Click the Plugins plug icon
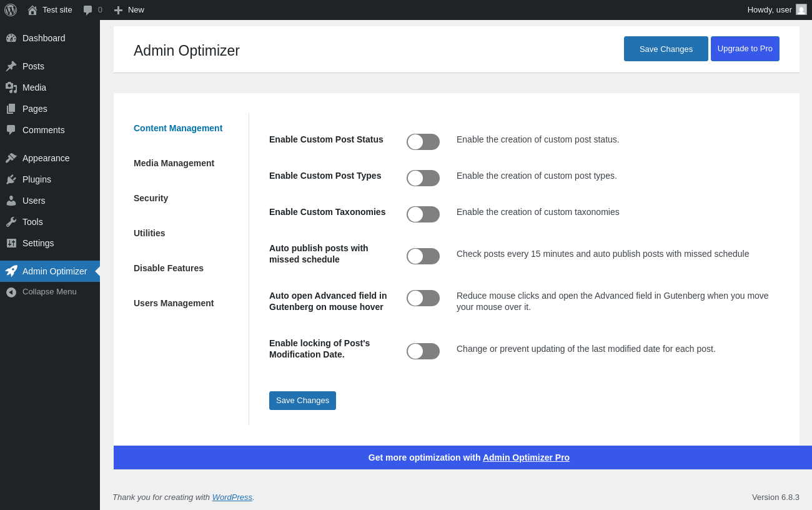This screenshot has height=510, width=812. click(11, 179)
